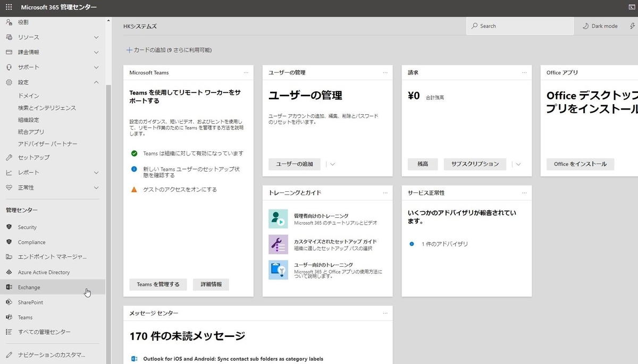Expand the レポート sidebar section
The height and width of the screenshot is (364, 638).
coord(96,172)
